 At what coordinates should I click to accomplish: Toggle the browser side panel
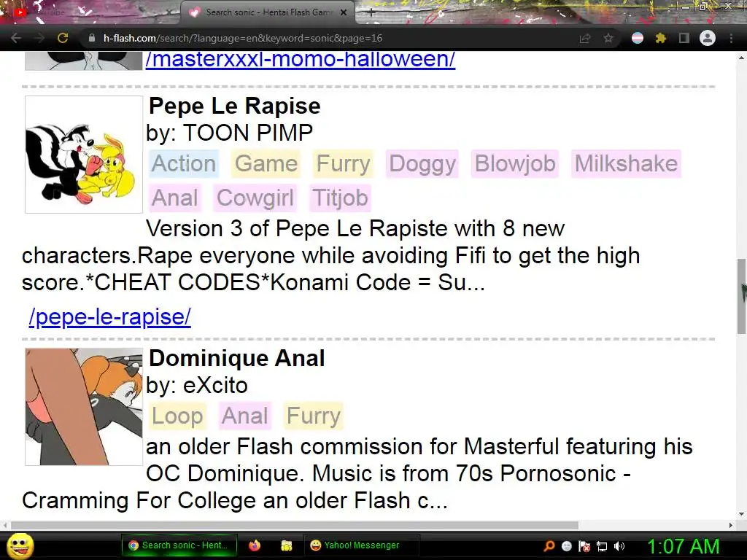684,38
